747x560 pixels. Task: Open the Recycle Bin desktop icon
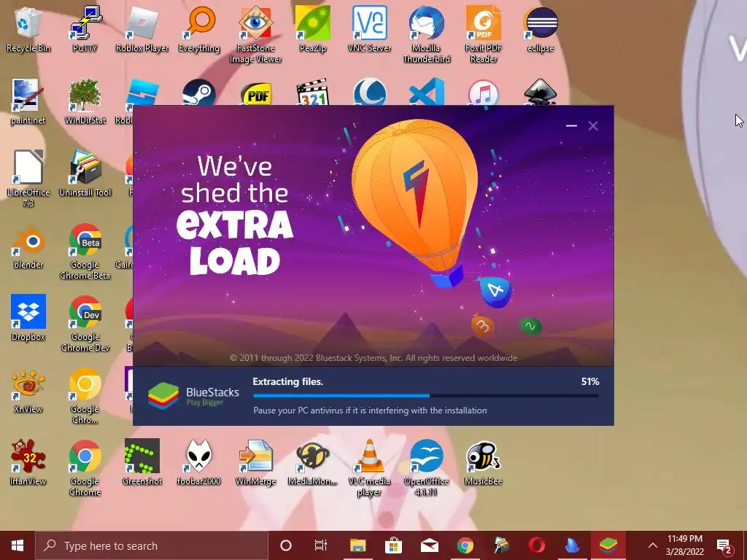[x=28, y=29]
